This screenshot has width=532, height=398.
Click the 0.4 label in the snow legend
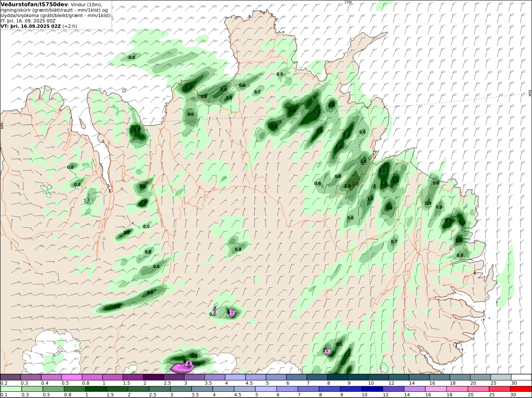[45, 383]
